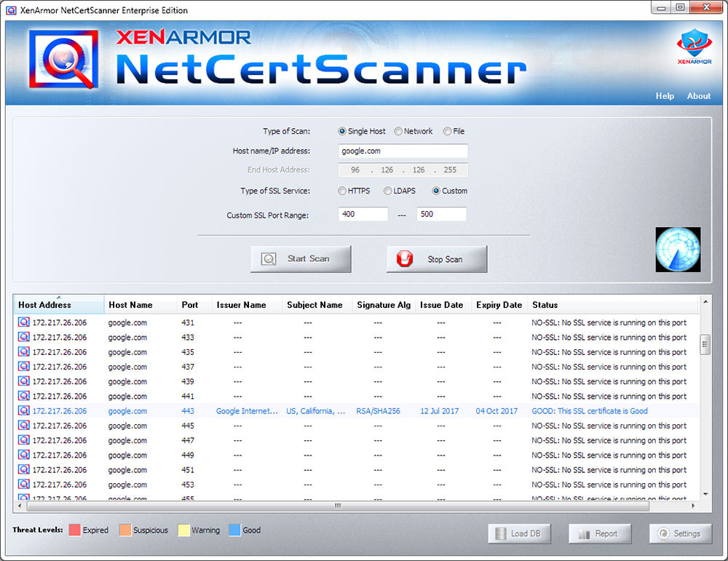Start the certificate scan
Screen dimensions: 728x561
[301, 259]
